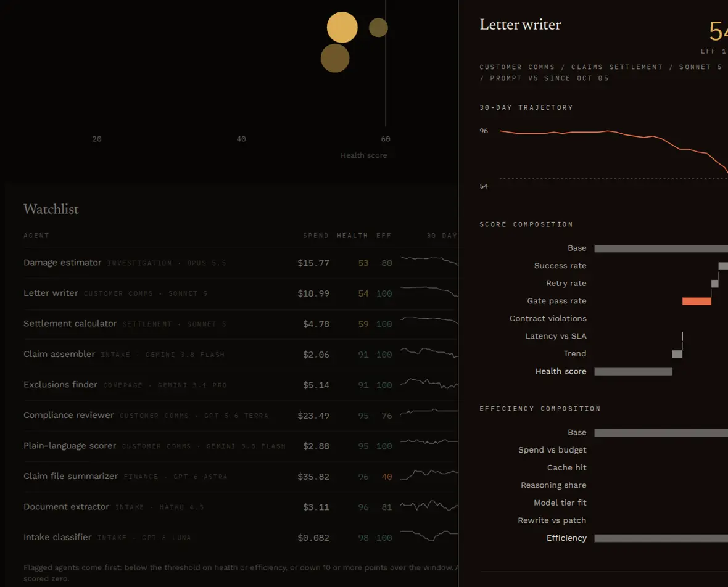The height and width of the screenshot is (587, 728).
Task: Click the Exclusions finder 30-day sparkline
Action: pos(429,384)
